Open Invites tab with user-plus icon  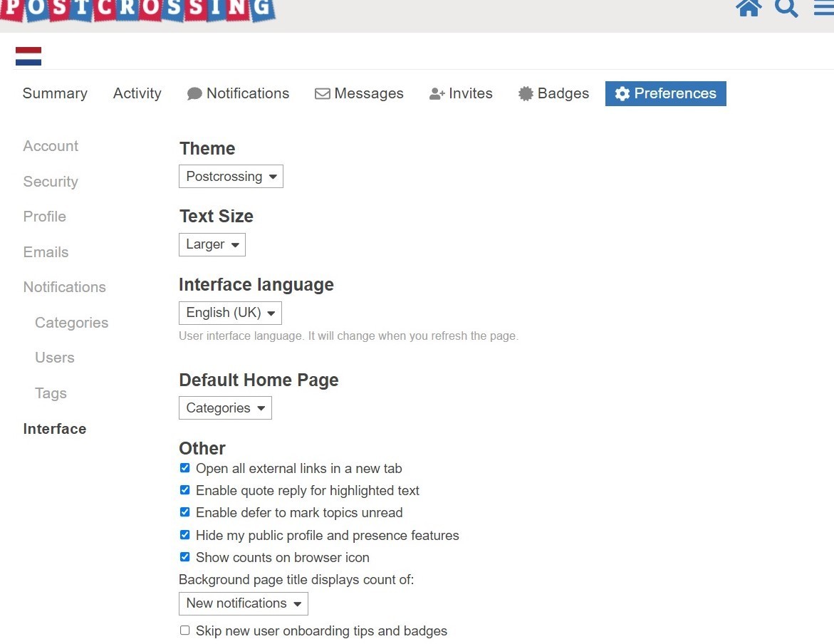click(x=461, y=93)
